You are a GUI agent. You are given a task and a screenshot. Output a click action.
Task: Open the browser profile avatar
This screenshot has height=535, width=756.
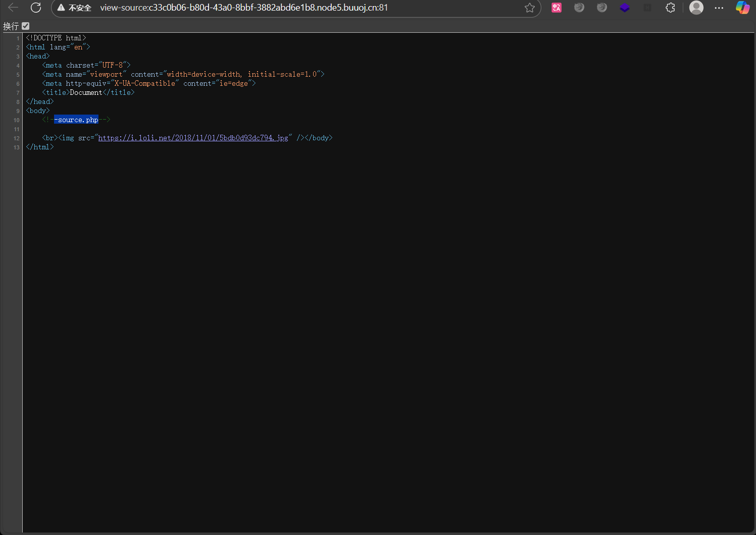(x=696, y=8)
